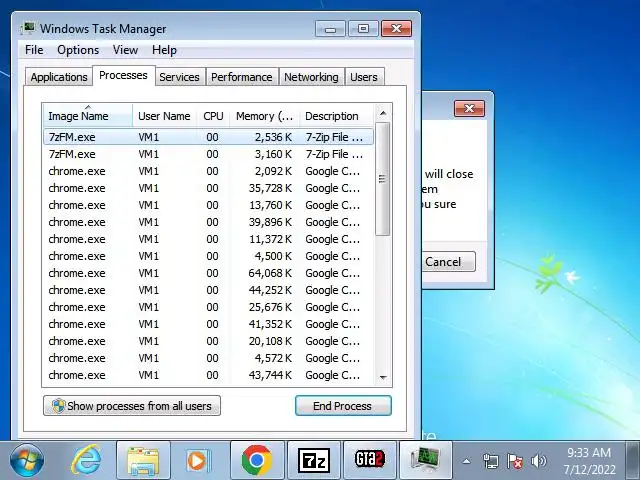This screenshot has width=640, height=480.
Task: Select chrome.exe process using 39,896 K
Action: click(208, 222)
